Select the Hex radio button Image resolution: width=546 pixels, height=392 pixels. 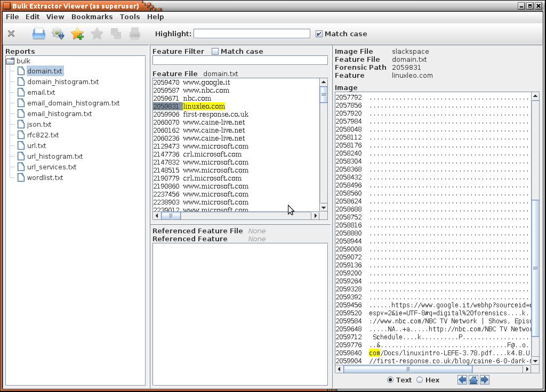coord(420,380)
